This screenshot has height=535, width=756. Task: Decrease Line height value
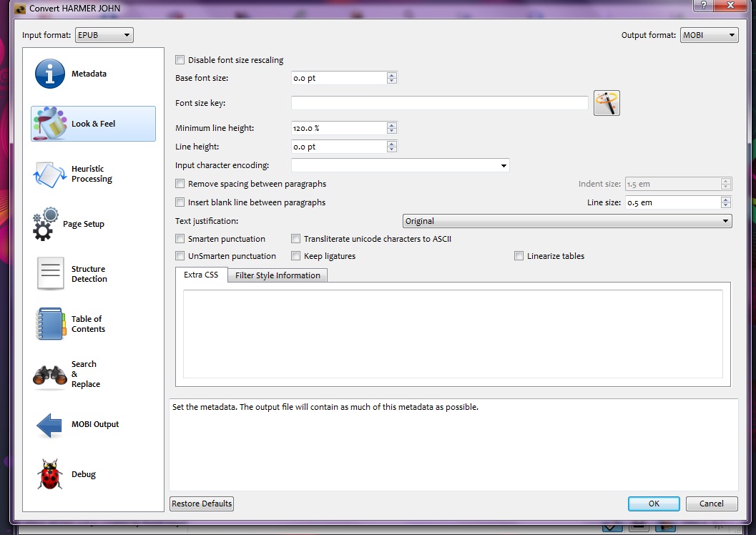point(392,150)
